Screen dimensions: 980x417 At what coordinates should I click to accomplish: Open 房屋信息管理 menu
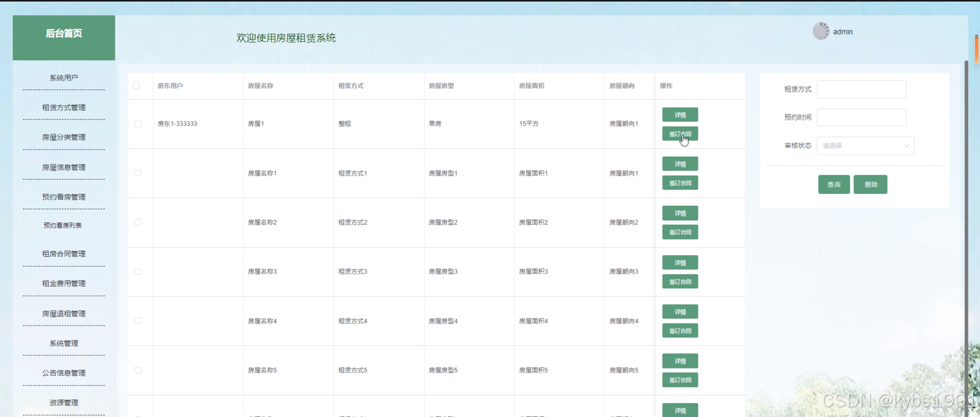click(x=64, y=167)
